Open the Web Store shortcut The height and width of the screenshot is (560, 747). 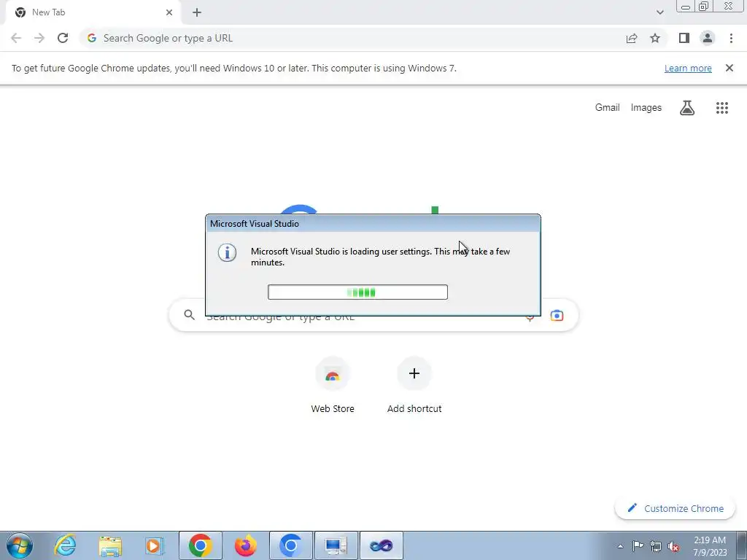click(x=333, y=385)
